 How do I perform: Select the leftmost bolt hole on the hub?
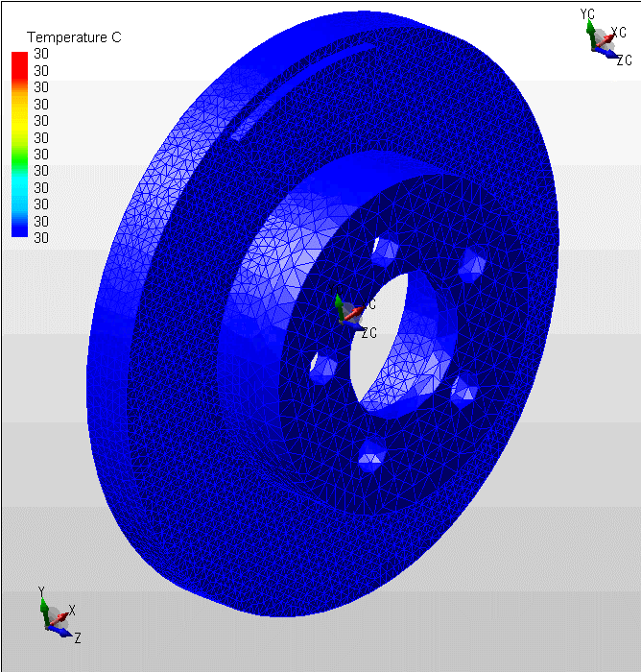[324, 366]
